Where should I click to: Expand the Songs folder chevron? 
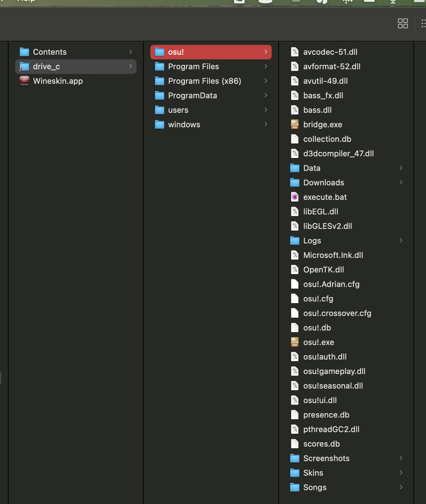pyautogui.click(x=401, y=487)
